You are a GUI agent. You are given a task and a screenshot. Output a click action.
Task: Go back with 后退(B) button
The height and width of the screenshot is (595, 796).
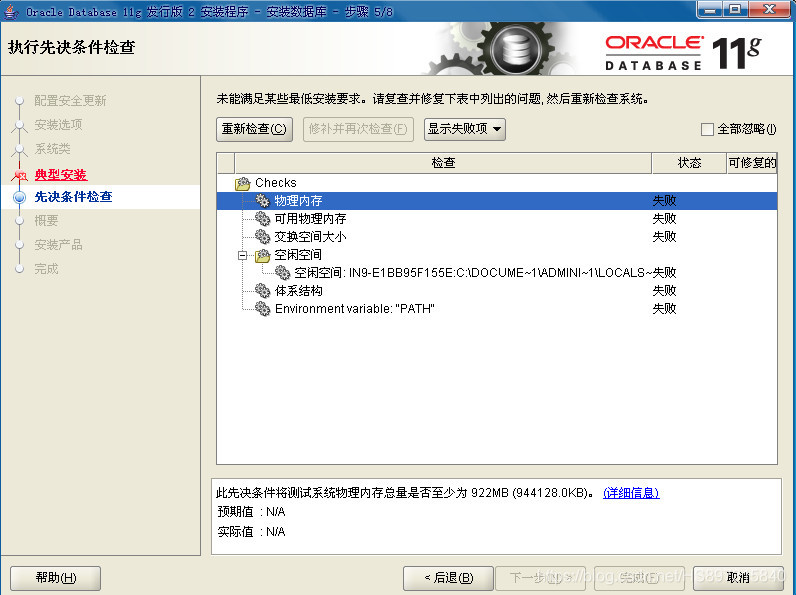pos(448,578)
